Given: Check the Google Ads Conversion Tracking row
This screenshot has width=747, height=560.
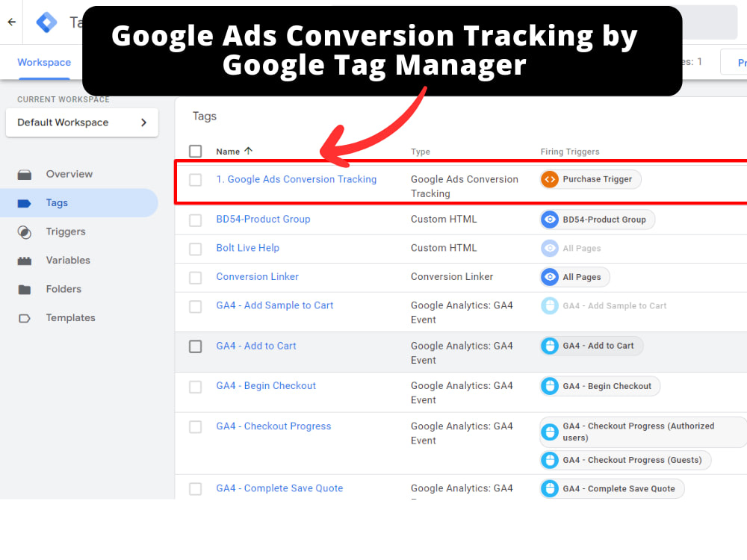Looking at the screenshot, I should [x=195, y=180].
